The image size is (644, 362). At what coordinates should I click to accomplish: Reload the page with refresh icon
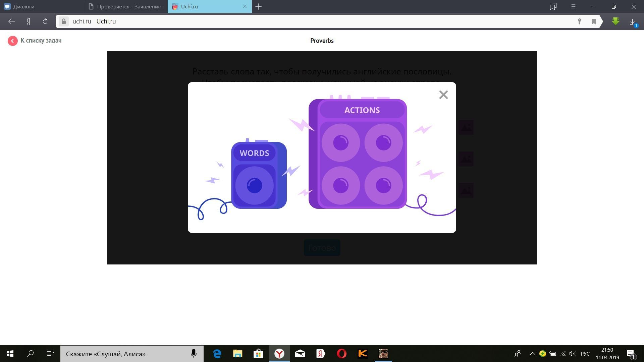click(x=45, y=21)
